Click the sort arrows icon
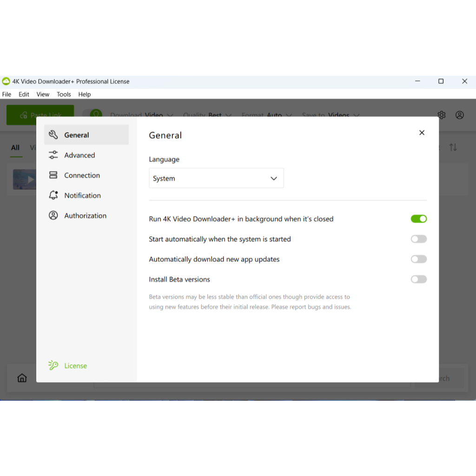Screen dimensions: 476x476 453,147
